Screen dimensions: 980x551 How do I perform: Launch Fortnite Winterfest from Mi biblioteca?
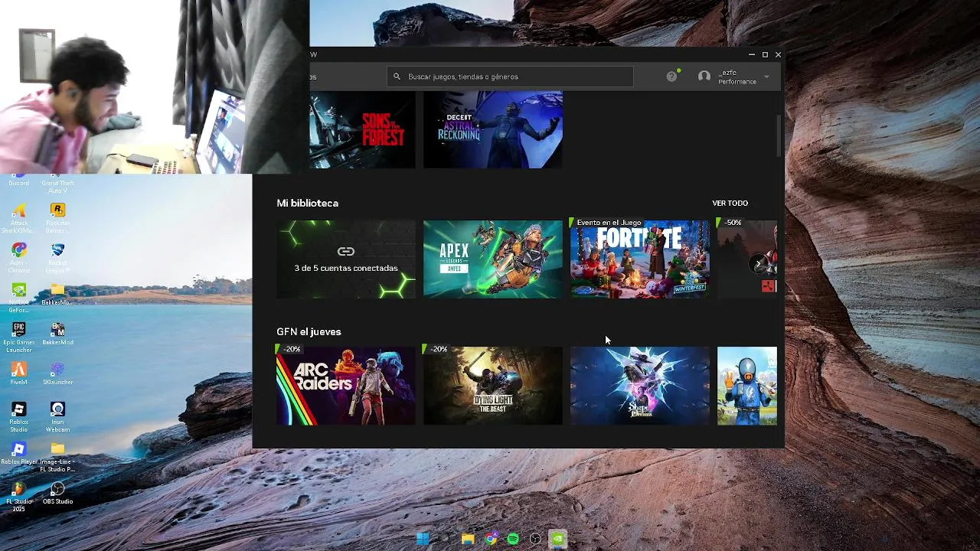640,259
